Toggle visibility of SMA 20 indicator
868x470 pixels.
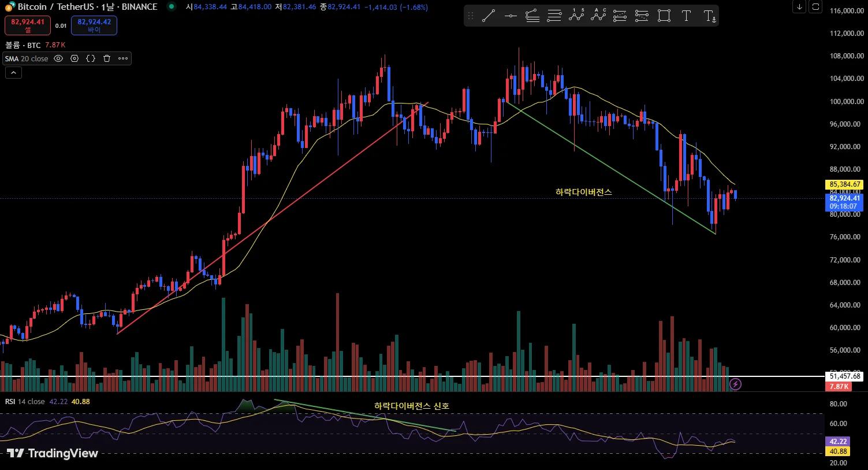[x=58, y=58]
